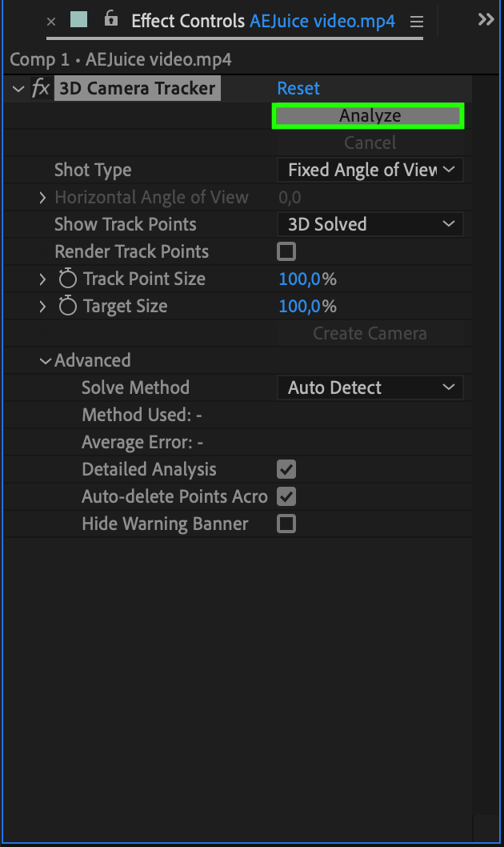Open the Show Track Points dropdown
504x847 pixels.
[x=370, y=225]
